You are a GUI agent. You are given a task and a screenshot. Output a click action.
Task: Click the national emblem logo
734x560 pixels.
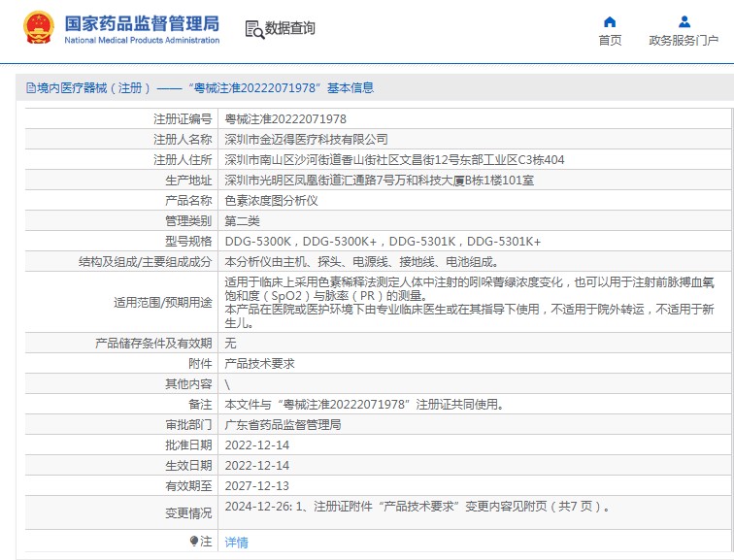tap(39, 27)
